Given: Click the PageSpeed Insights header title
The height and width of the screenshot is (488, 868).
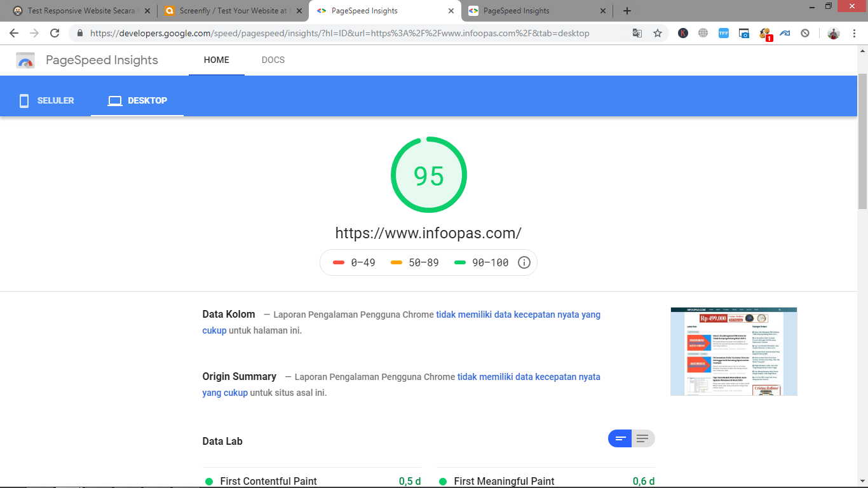Looking at the screenshot, I should [102, 60].
